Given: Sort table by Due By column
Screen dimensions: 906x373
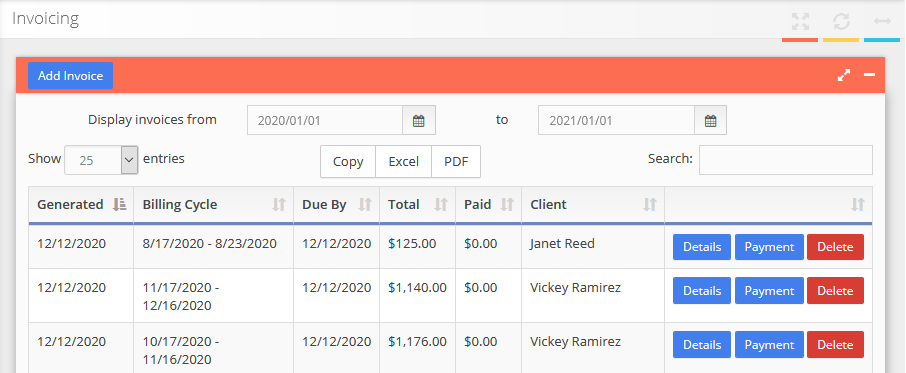Looking at the screenshot, I should [x=336, y=204].
